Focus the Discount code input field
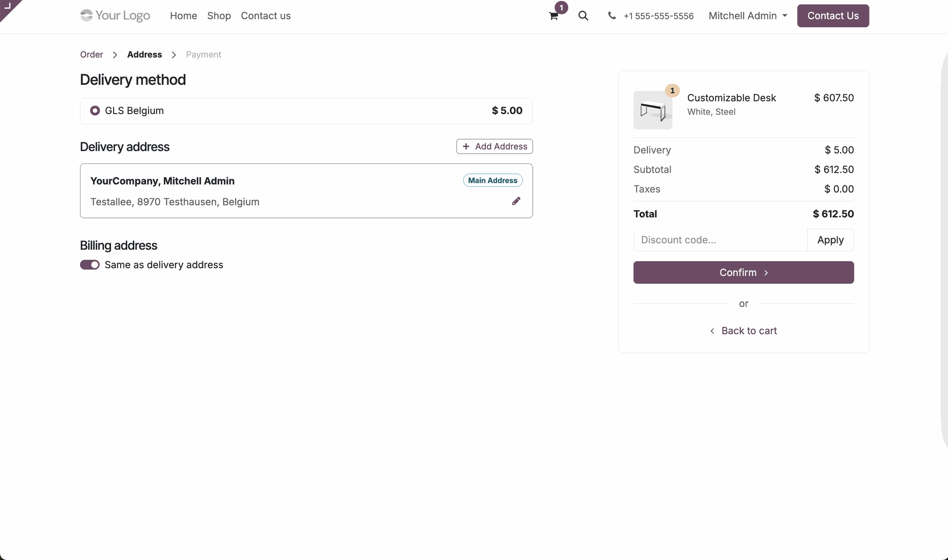This screenshot has width=948, height=560. click(720, 240)
